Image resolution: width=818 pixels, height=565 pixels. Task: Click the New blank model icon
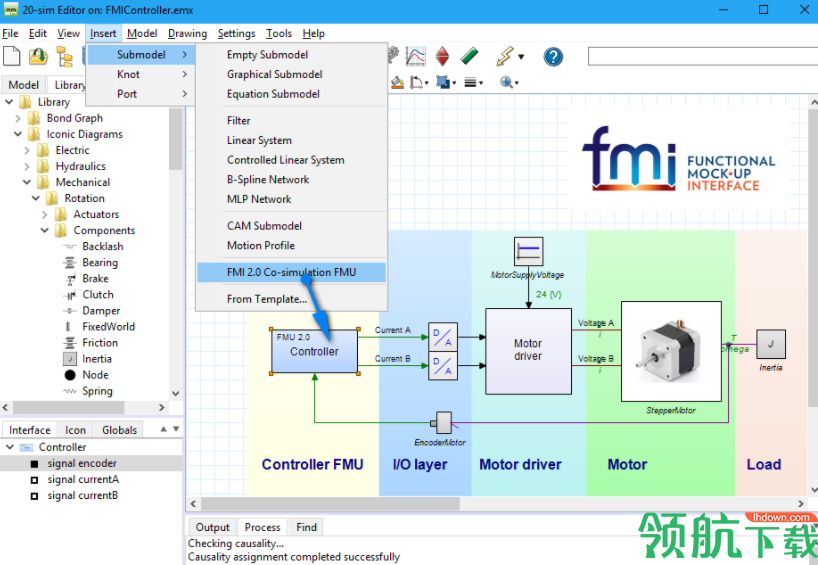tap(11, 56)
